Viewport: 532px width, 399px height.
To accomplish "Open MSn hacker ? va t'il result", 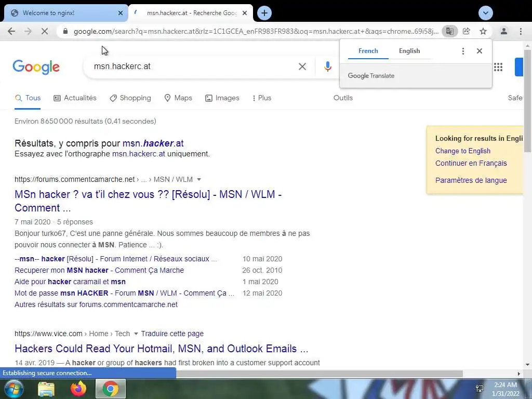I will (x=148, y=201).
